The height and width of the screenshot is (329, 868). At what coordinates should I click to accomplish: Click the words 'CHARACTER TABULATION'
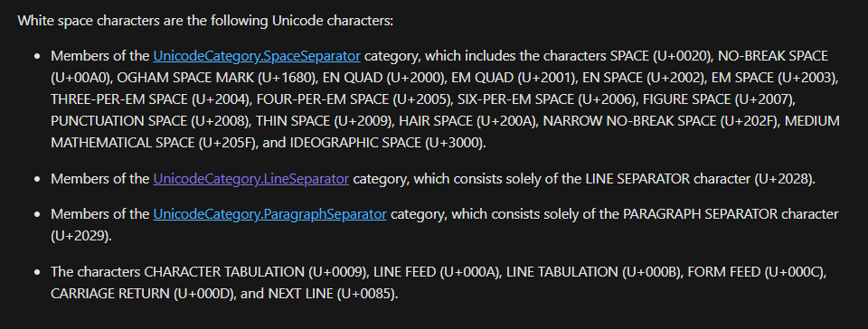point(223,272)
